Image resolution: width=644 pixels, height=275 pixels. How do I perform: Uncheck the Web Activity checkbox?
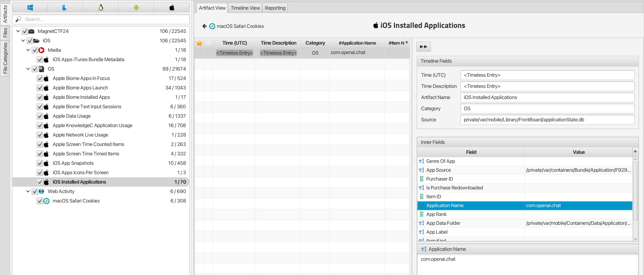[x=35, y=191]
